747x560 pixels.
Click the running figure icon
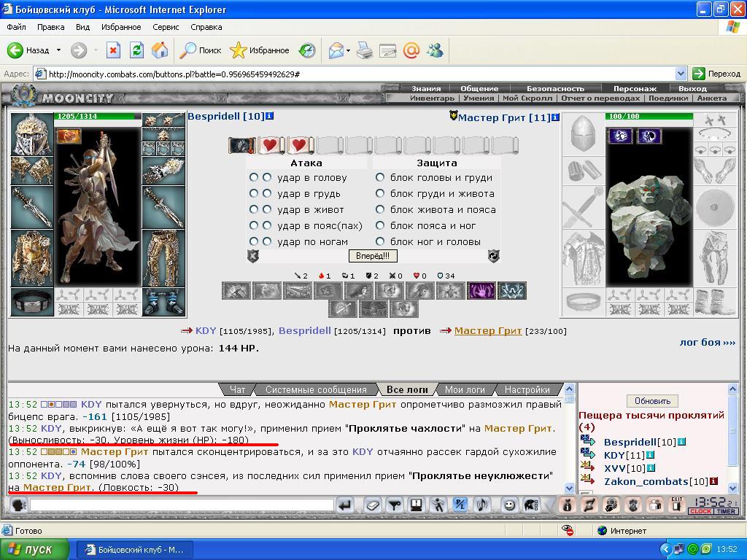tap(438, 505)
